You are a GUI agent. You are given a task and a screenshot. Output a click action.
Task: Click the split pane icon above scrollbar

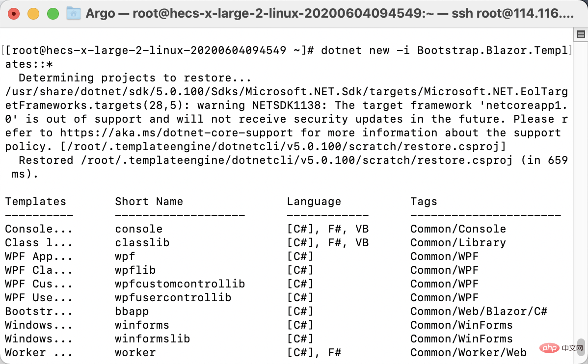[581, 35]
